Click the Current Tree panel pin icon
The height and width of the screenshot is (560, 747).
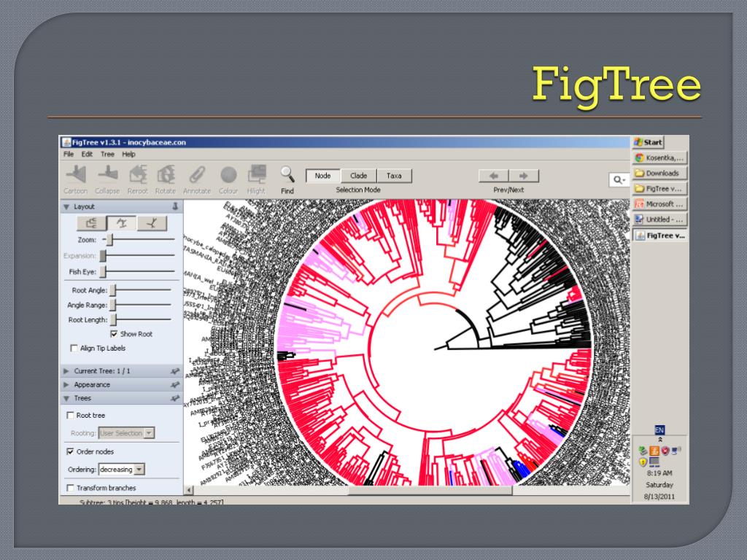click(175, 371)
